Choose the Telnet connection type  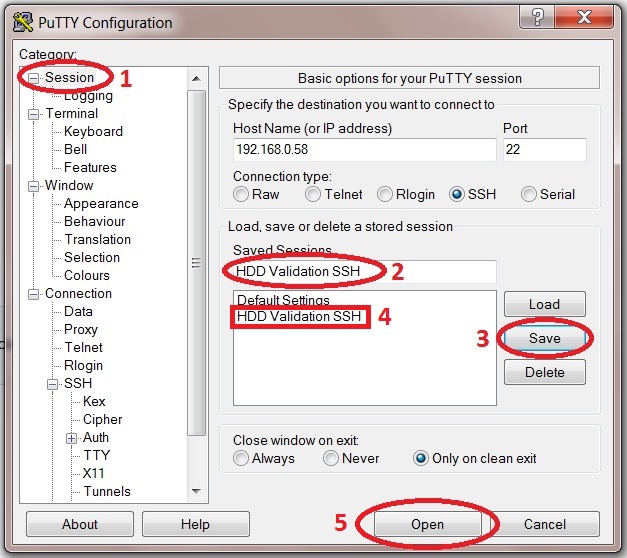coord(314,194)
